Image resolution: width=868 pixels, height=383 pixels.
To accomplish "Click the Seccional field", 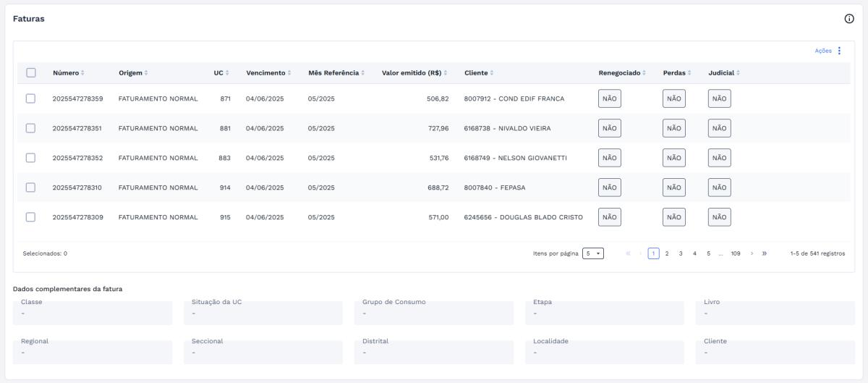I will 263,352.
